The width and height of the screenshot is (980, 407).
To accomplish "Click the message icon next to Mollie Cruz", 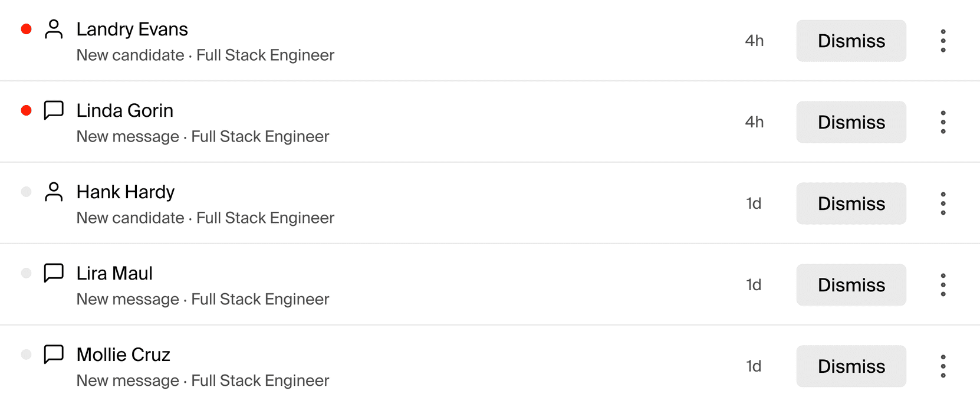I will tap(54, 355).
